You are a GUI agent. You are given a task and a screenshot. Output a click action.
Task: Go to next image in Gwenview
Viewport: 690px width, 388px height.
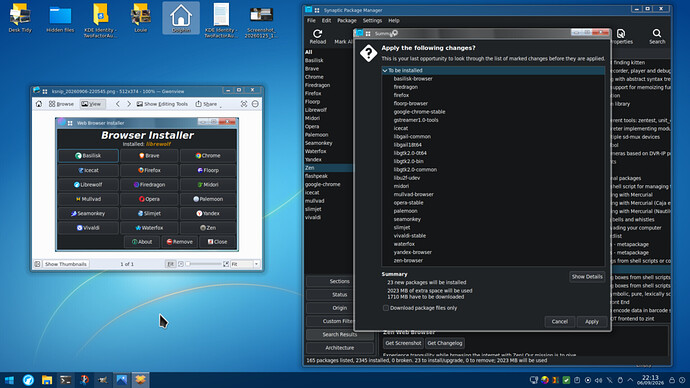tap(129, 104)
